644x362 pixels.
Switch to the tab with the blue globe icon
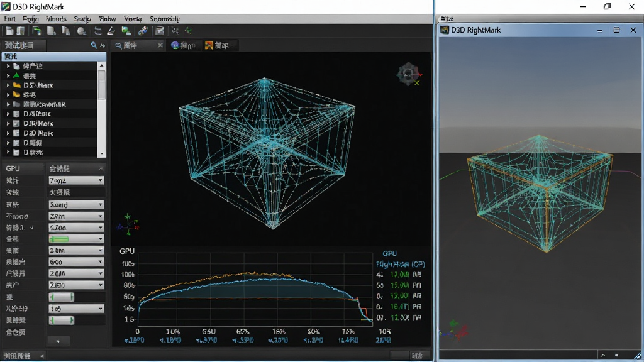pyautogui.click(x=183, y=45)
